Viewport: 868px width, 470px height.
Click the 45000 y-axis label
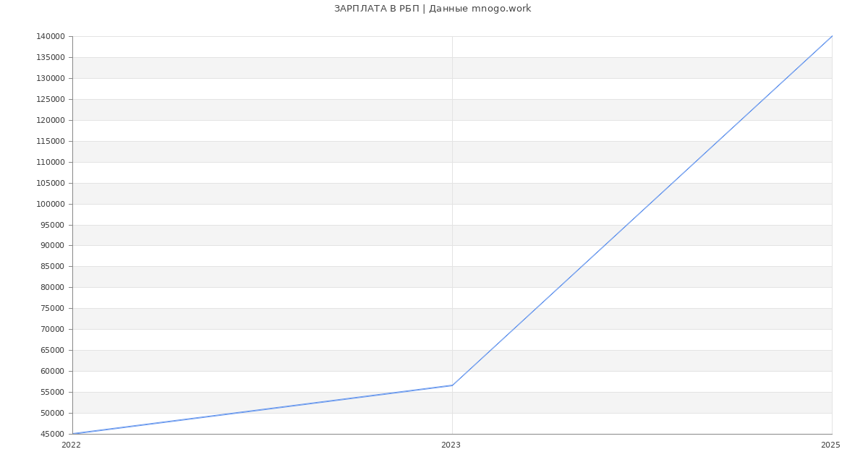(x=53, y=434)
